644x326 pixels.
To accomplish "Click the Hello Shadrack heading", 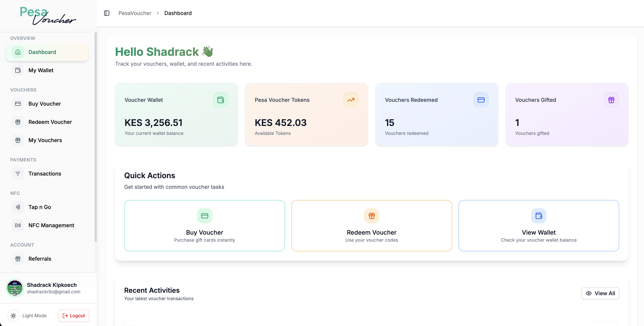I will coord(164,52).
